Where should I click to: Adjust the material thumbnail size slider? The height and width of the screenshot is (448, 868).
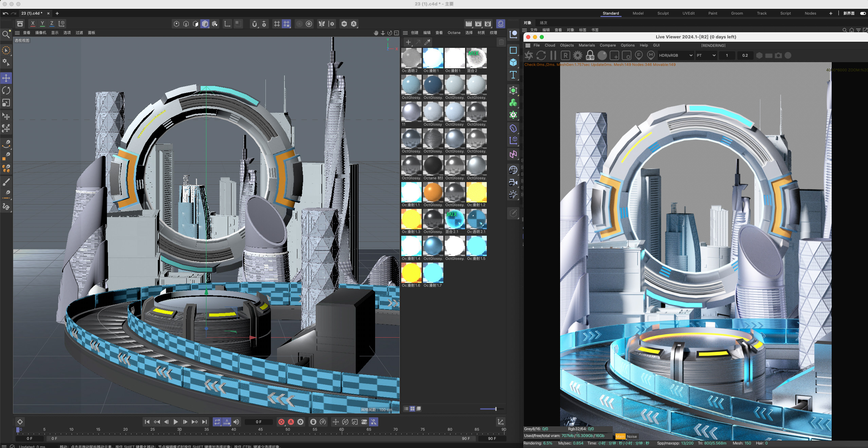tap(496, 409)
